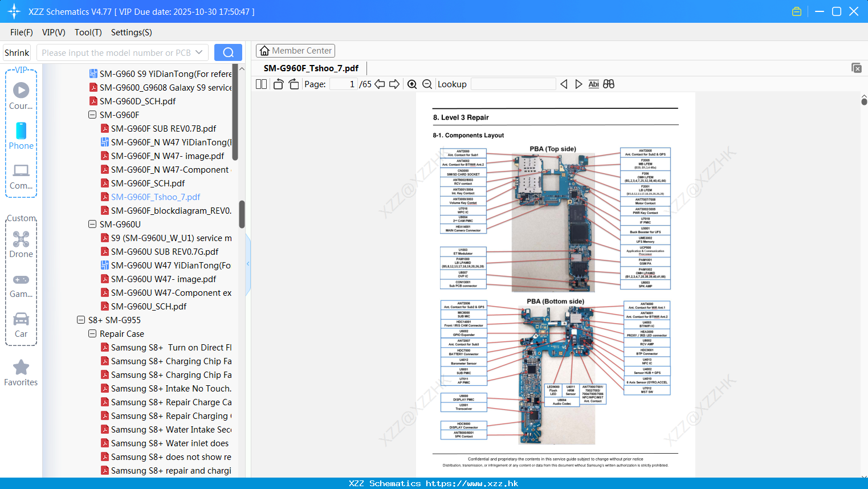Go to previous page arrow
This screenshot has height=489, width=868.
point(380,84)
